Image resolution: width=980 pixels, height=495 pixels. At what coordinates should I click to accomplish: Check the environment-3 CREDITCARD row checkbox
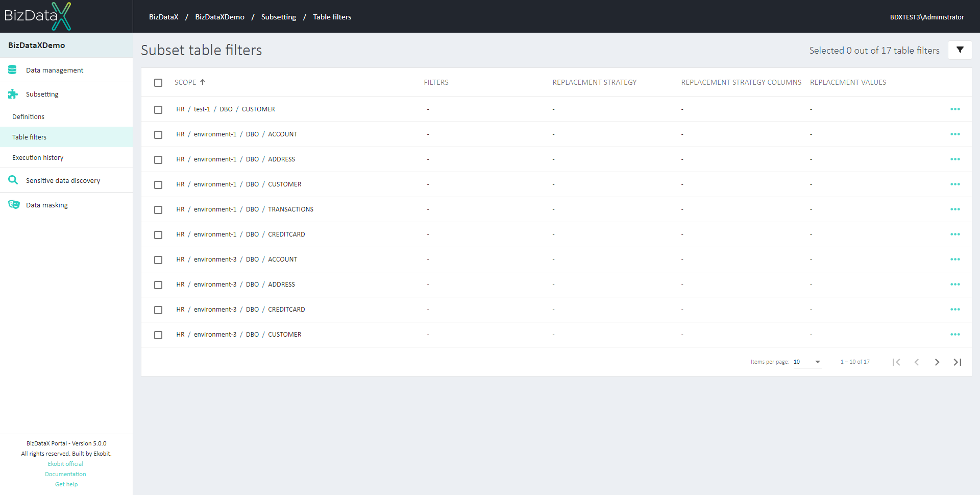click(158, 310)
